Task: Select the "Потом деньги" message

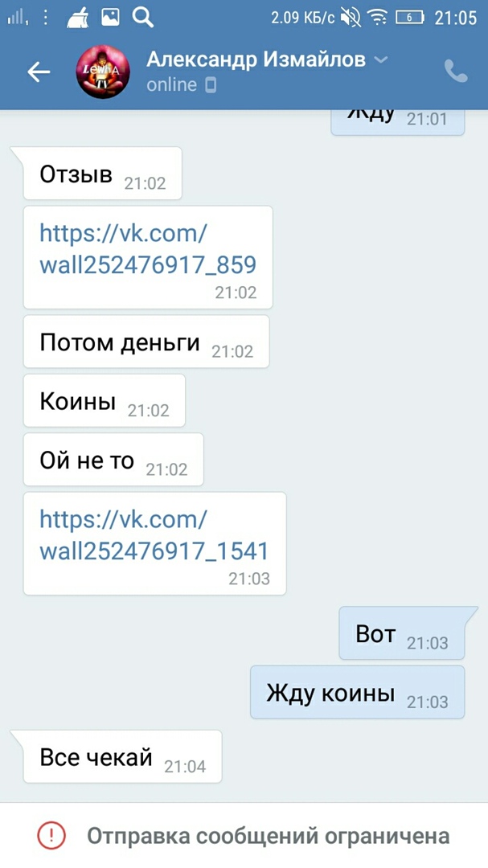Action: click(146, 342)
